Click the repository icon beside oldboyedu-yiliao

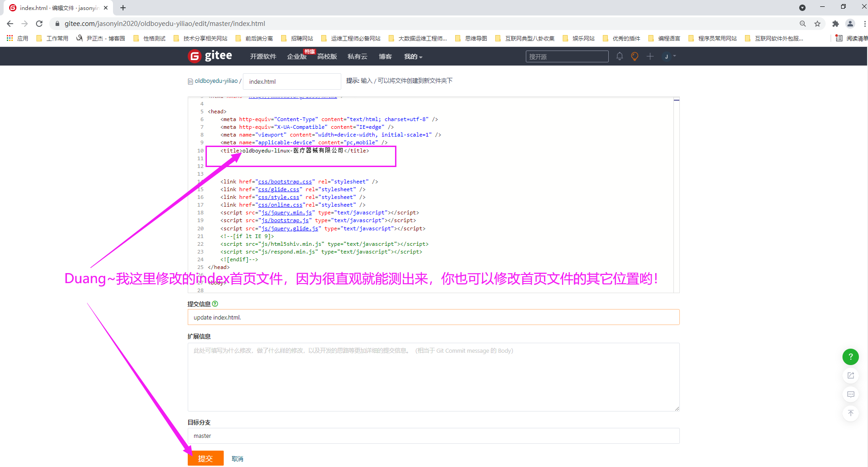click(190, 81)
